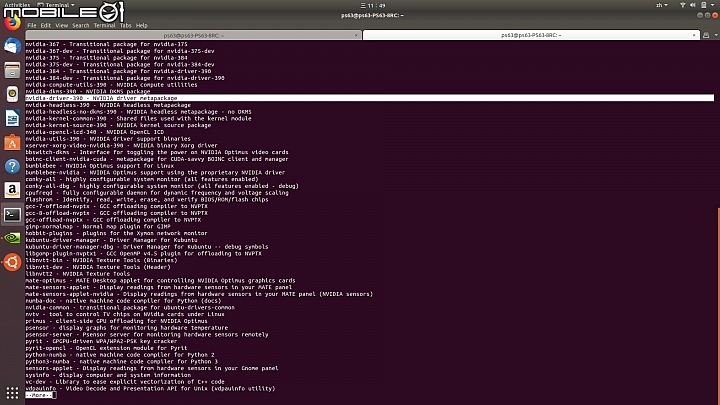The image size is (720, 405).
Task: Click the terminal vertical scrollbar
Action: point(718,308)
